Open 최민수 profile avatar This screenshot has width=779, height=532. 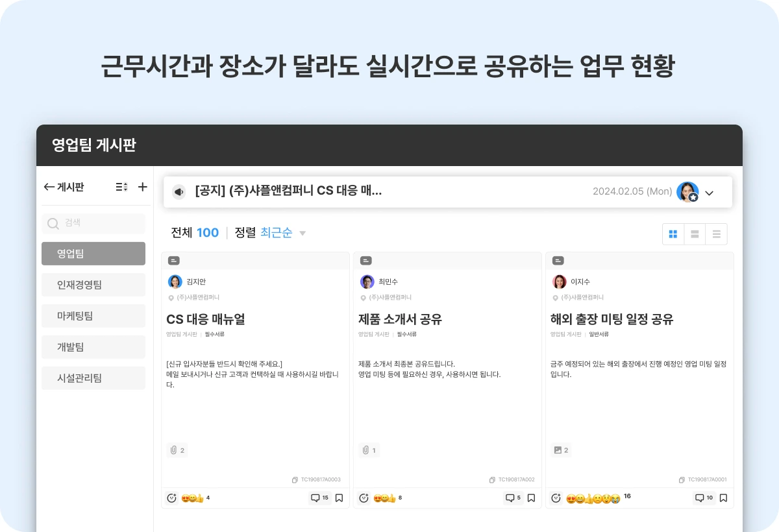[x=367, y=282]
